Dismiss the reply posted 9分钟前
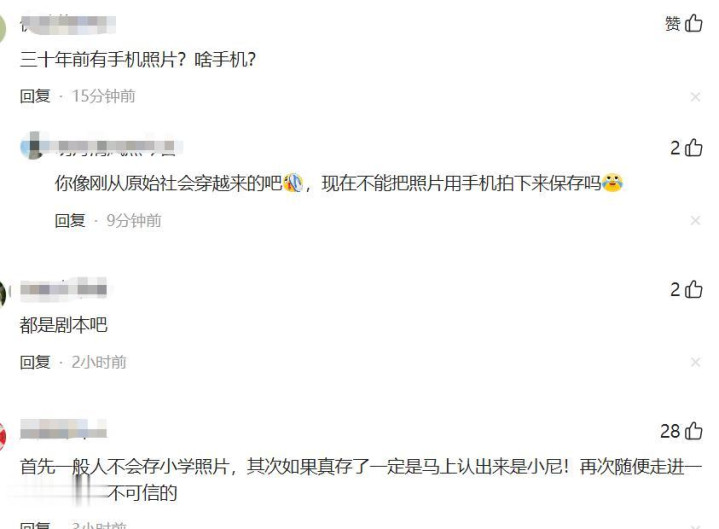Screen dimensions: 719x529 pyautogui.click(x=695, y=220)
